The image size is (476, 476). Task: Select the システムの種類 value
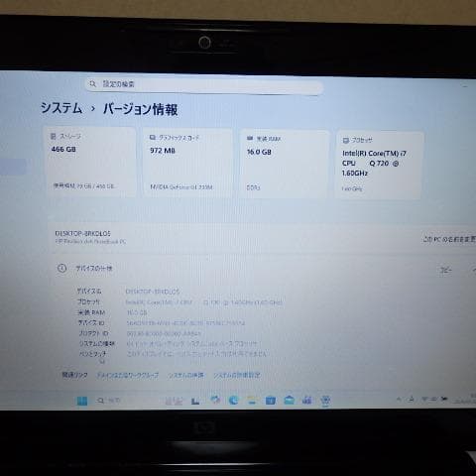tap(191, 344)
